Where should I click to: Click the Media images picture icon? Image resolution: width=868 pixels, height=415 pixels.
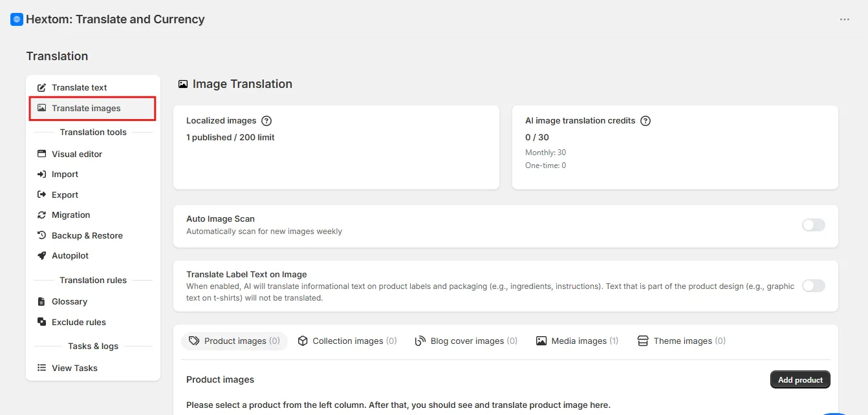541,341
